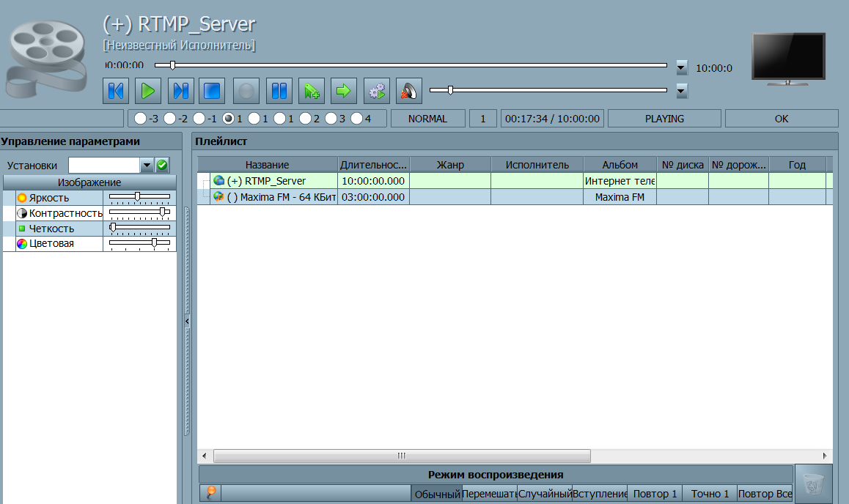The height and width of the screenshot is (504, 849).
Task: Pause playback with the Pause button
Action: pos(279,91)
